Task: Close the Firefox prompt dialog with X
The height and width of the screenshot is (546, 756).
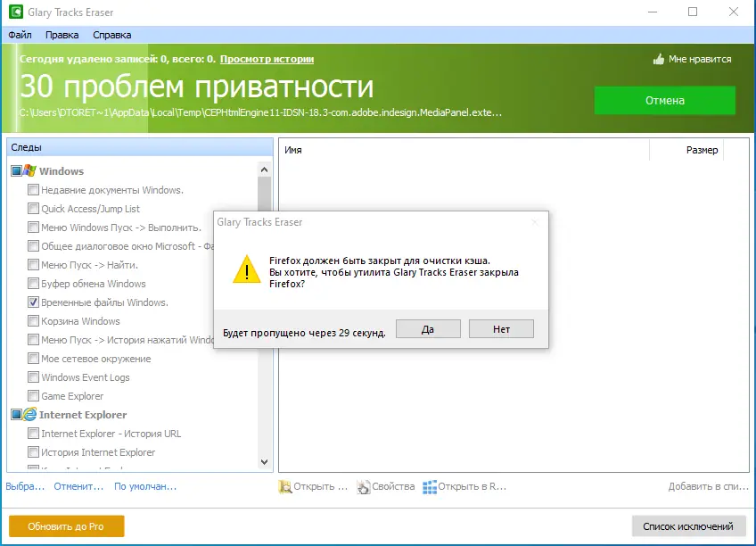Action: click(x=535, y=222)
